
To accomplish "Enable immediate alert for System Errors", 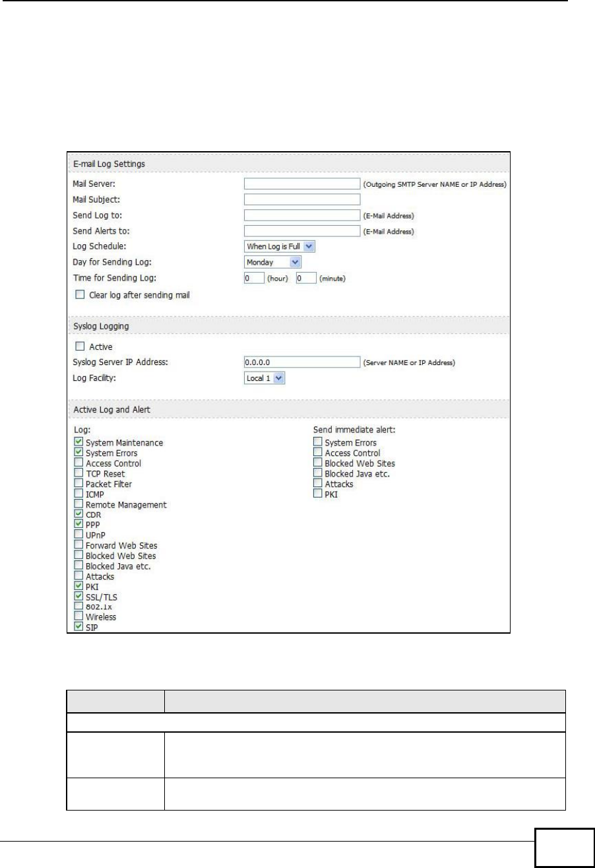I will [318, 442].
